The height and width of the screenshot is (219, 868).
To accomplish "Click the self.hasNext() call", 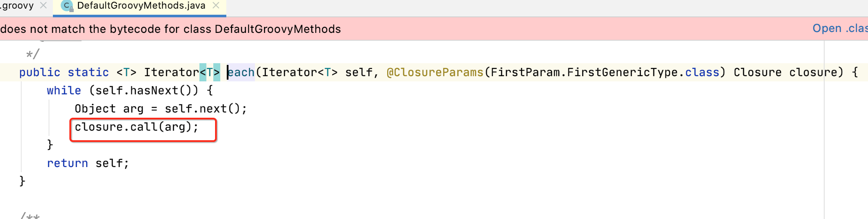I will click(x=144, y=90).
